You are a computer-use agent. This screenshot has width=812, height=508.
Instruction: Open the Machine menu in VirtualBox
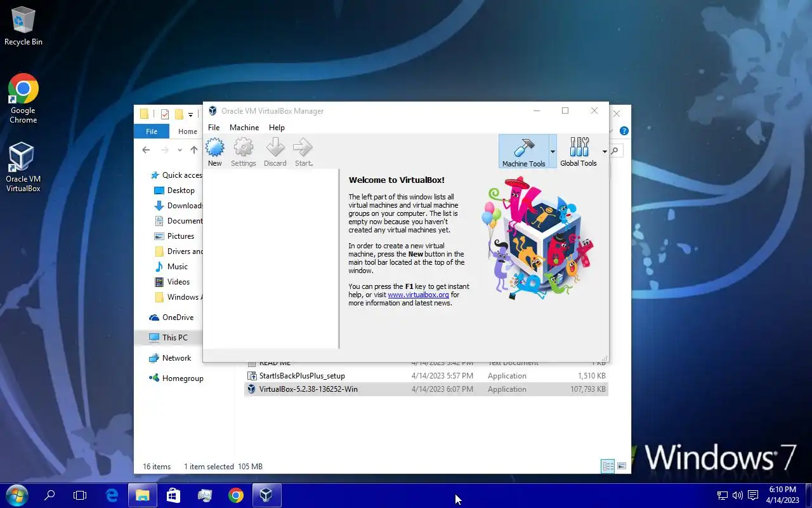(x=244, y=127)
